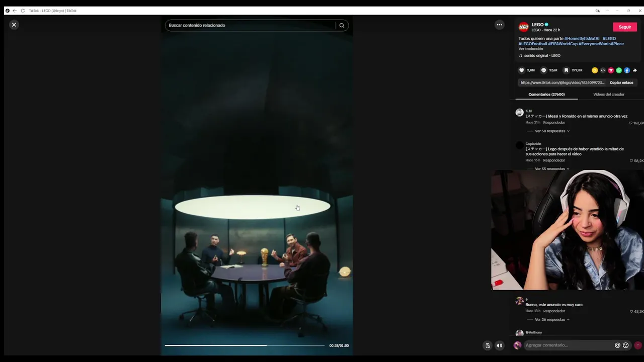Mute the video with speaker icon
This screenshot has width=644, height=362.
[499, 345]
